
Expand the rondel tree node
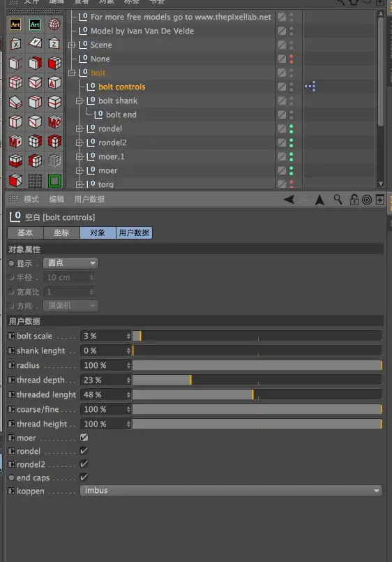pos(80,129)
